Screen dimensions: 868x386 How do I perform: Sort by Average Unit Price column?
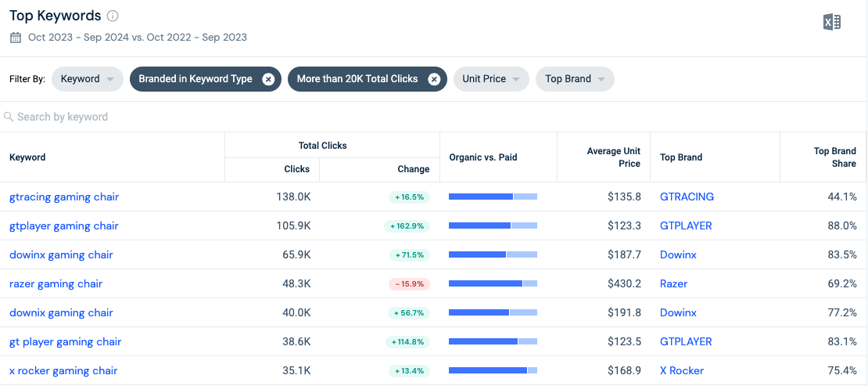613,157
